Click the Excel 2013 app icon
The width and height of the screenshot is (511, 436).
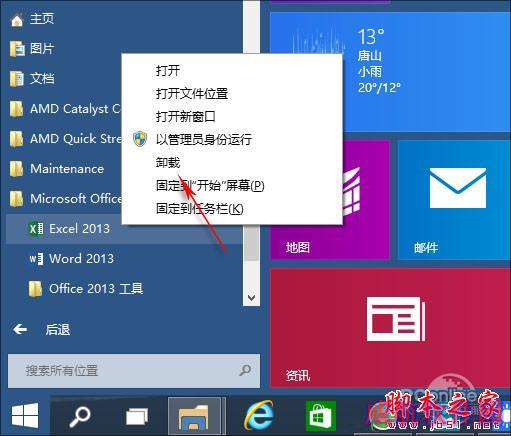pyautogui.click(x=36, y=229)
